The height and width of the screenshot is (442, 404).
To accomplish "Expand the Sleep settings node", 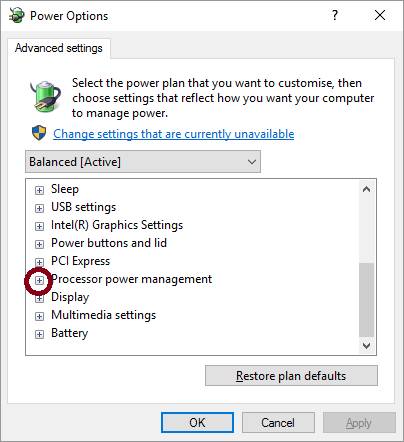I will tap(39, 190).
